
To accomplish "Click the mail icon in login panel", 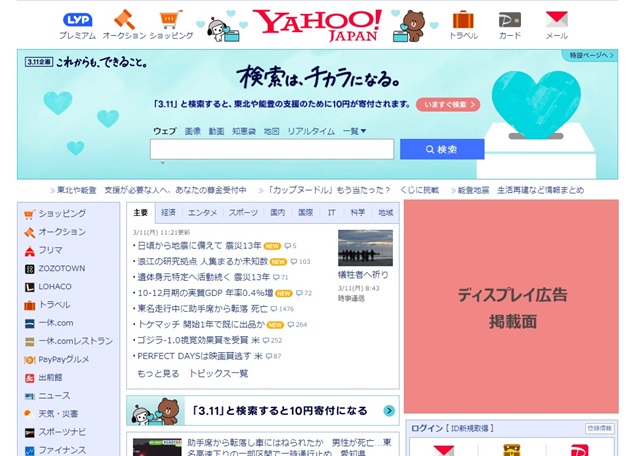I will point(443,450).
